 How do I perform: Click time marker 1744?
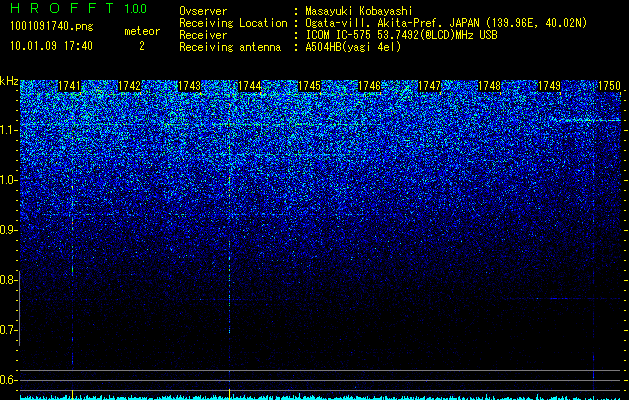tap(250, 86)
